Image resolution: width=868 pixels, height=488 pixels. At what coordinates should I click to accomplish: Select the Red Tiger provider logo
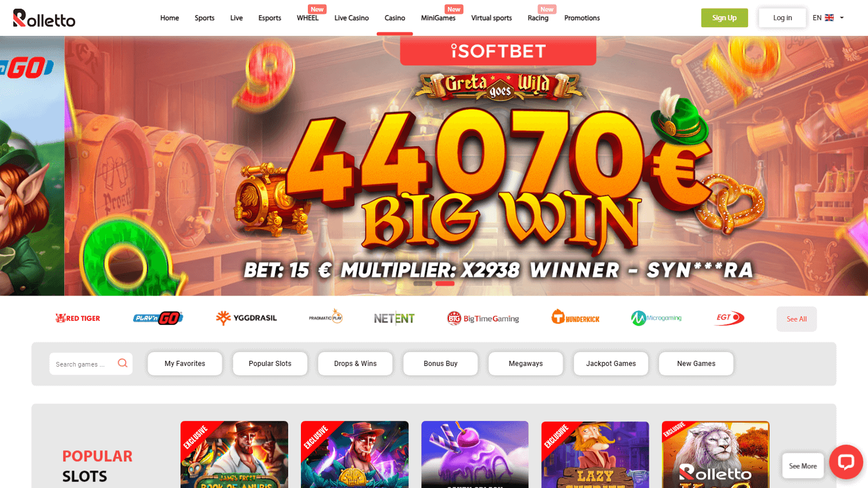point(78,318)
